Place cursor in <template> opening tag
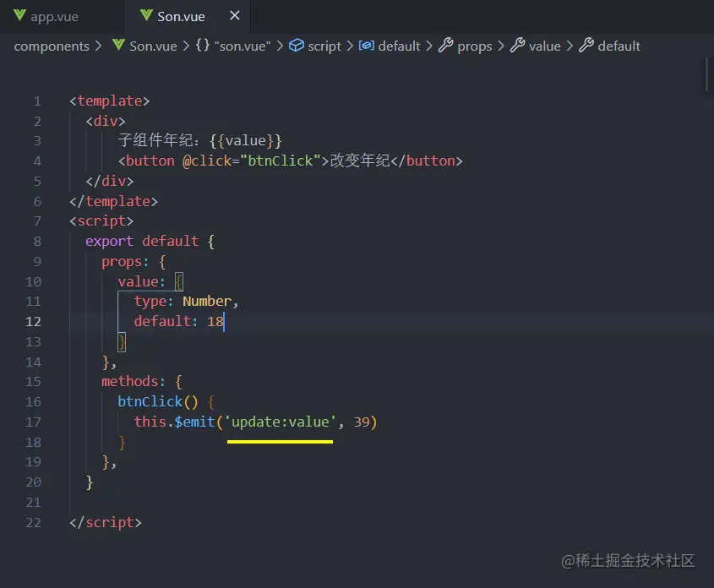The height and width of the screenshot is (588, 714). pos(109,101)
